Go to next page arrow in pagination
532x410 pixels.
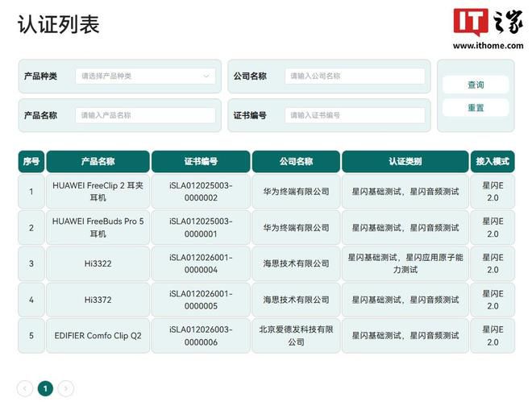coord(66,388)
